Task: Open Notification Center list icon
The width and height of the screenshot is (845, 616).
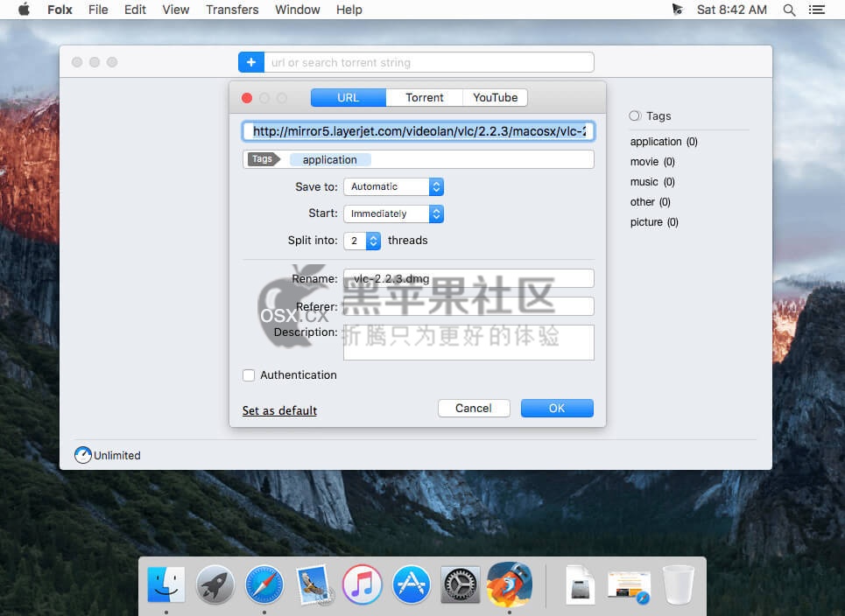Action: point(817,10)
